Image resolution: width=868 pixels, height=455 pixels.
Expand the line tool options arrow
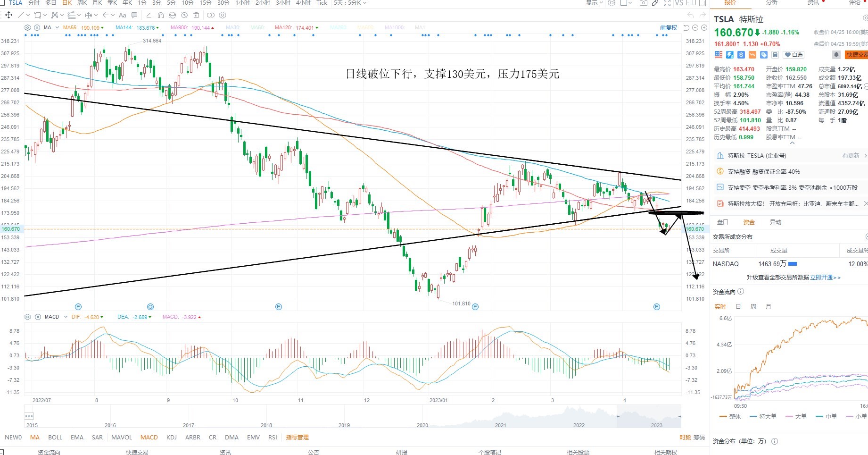coord(28,15)
